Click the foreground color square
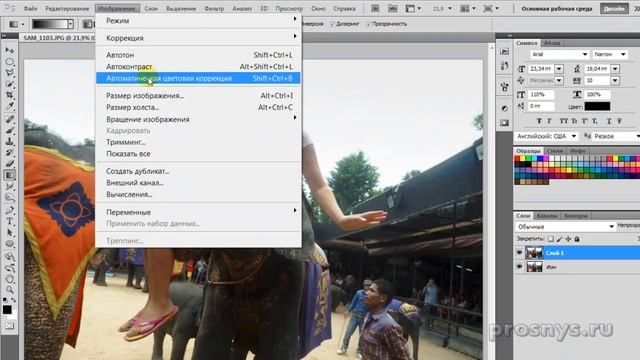Image resolution: width=640 pixels, height=360 pixels. click(x=7, y=309)
